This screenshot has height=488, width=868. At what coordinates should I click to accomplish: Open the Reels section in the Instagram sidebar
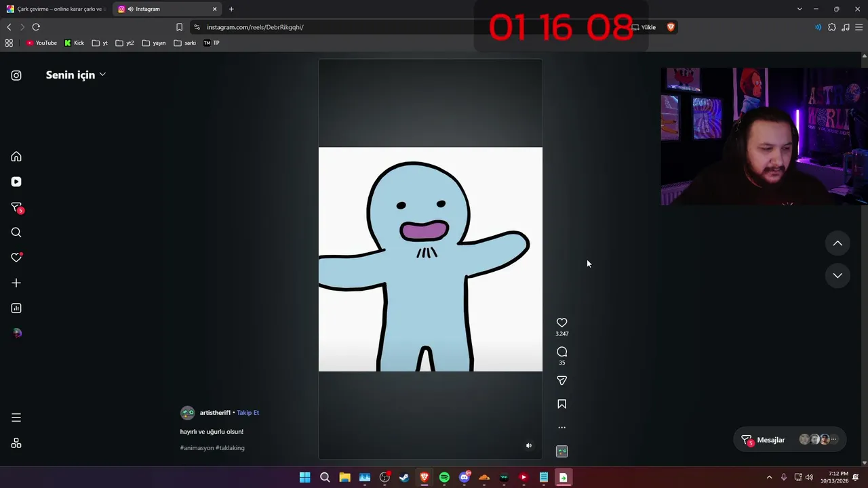[x=16, y=182]
